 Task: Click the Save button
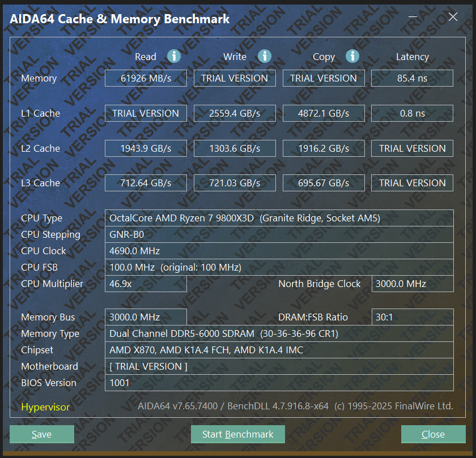[42, 434]
